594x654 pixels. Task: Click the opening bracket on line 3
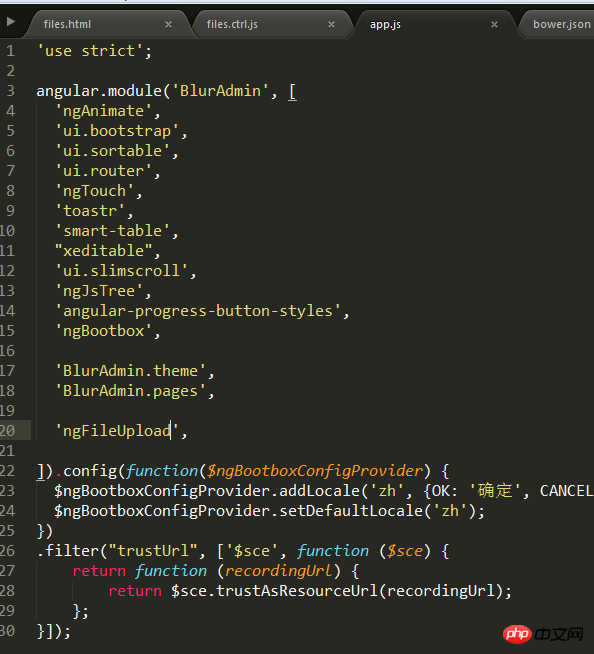292,91
